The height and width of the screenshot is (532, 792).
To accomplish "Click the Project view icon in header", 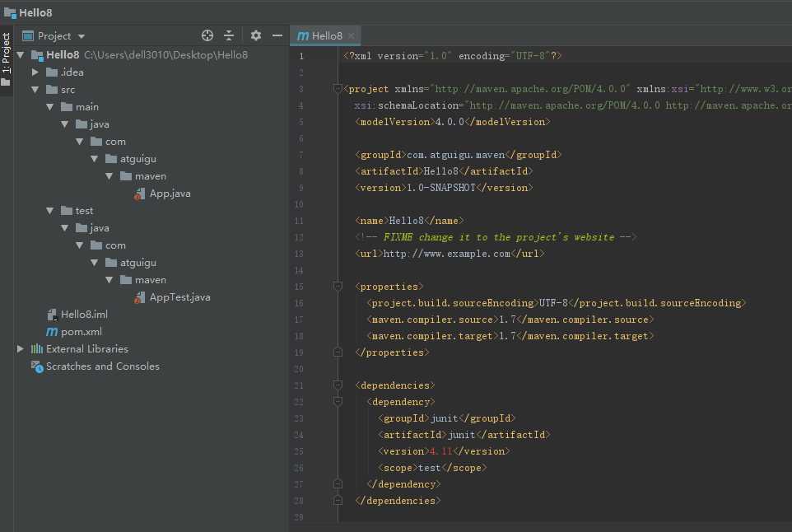I will (28, 36).
